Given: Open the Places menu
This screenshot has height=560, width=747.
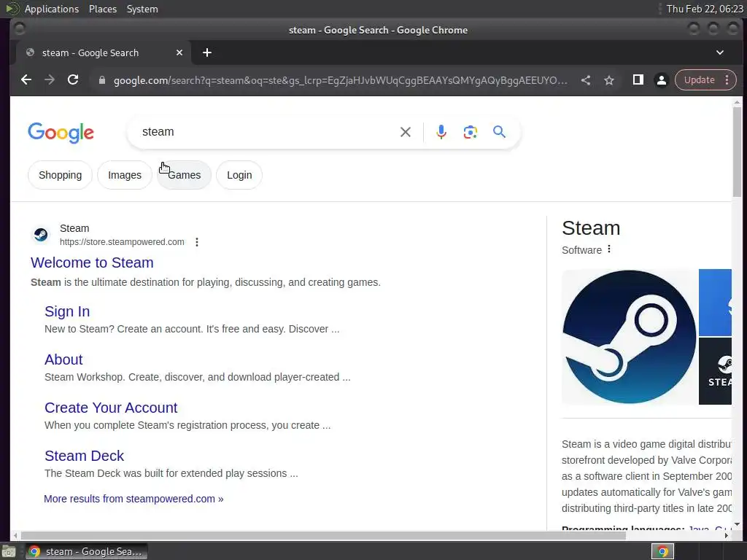Looking at the screenshot, I should (x=102, y=9).
